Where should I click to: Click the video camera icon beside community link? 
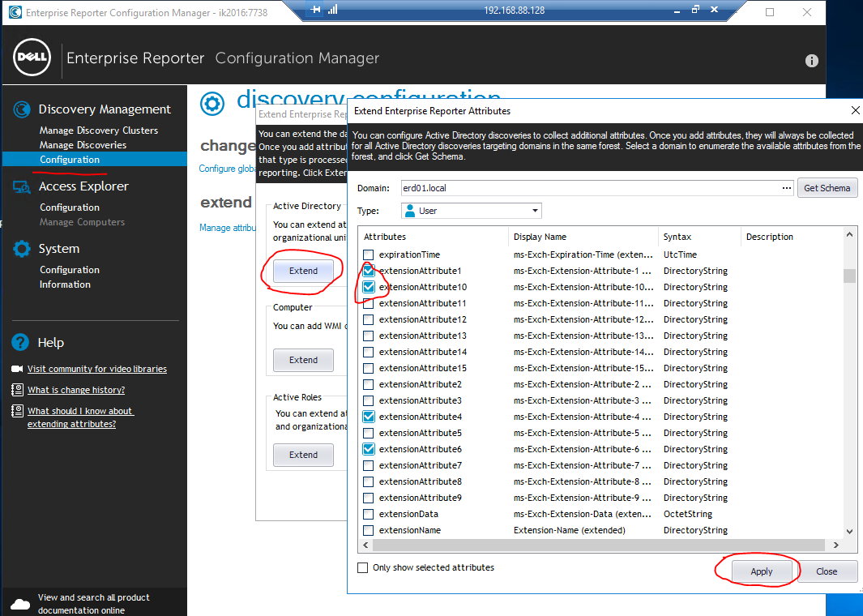pyautogui.click(x=18, y=369)
